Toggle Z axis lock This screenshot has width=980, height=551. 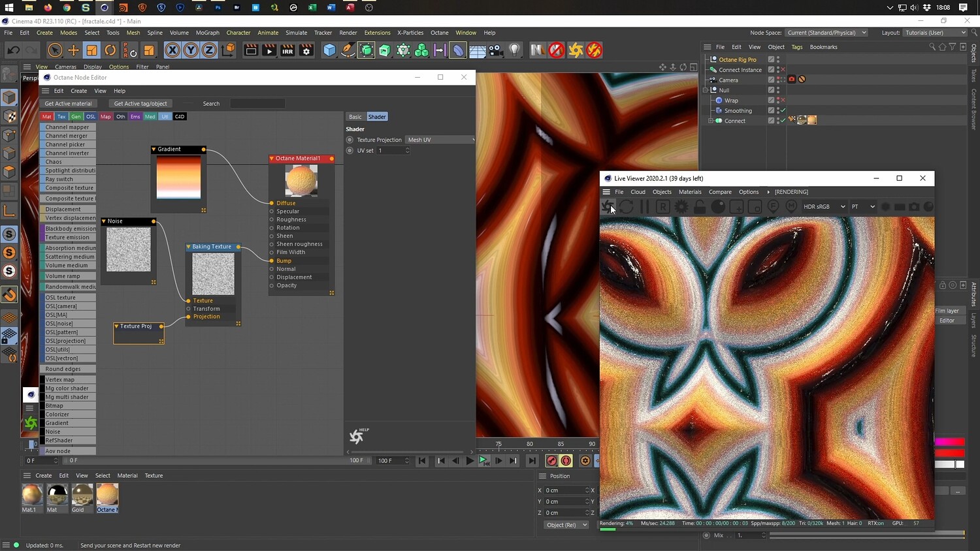point(208,50)
